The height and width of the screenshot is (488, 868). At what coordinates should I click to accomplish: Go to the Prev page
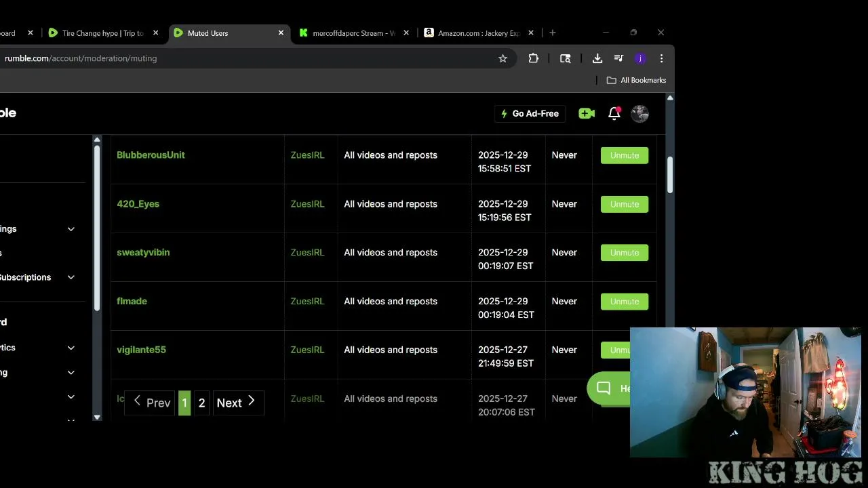pos(151,403)
